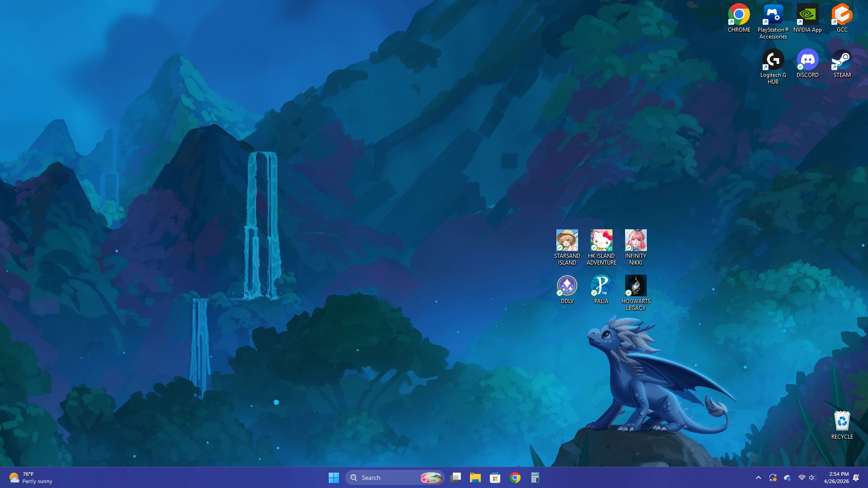Select the HK ISLAND ADVENTURE icon
The width and height of the screenshot is (868, 488).
coord(601,247)
